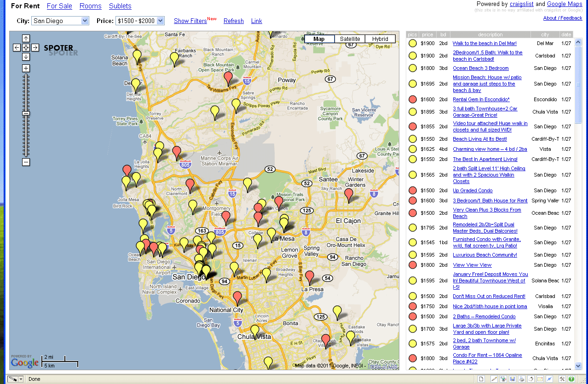588x384 pixels.
Task: Switch to the Rooms tab
Action: point(90,6)
